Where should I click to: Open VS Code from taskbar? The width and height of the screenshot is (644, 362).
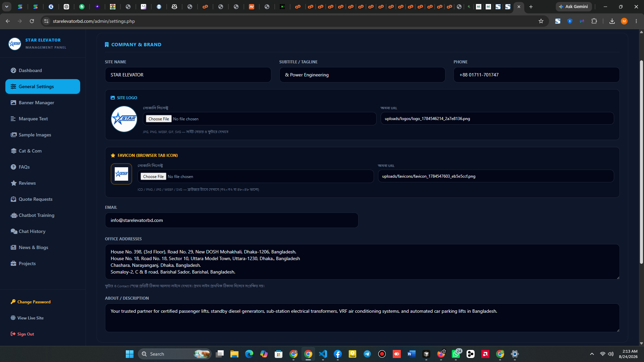(x=323, y=354)
